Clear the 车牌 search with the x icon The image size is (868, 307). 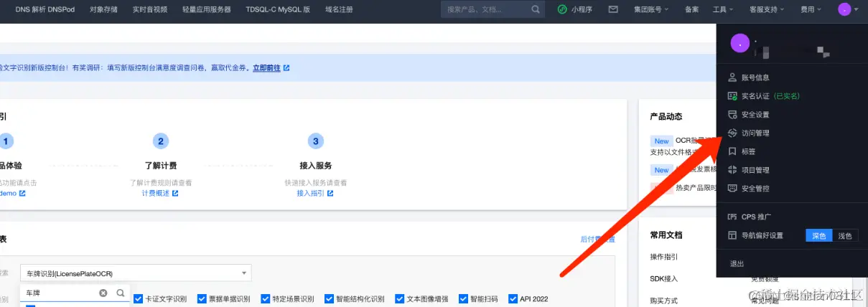click(103, 293)
